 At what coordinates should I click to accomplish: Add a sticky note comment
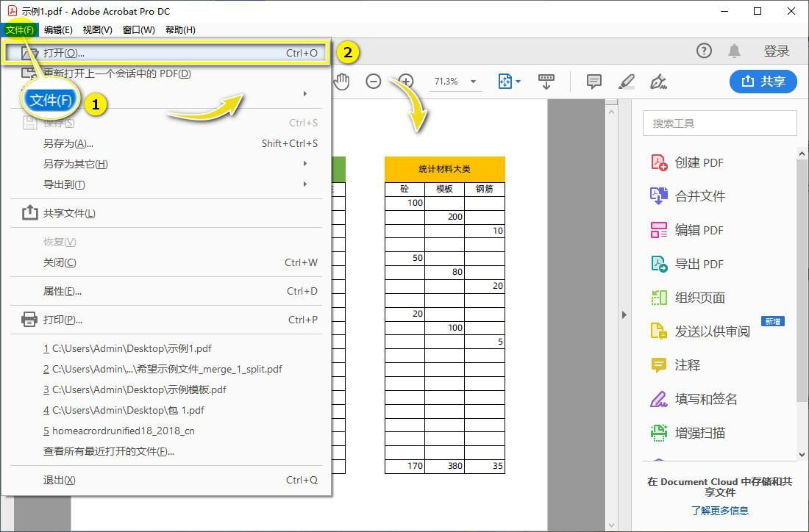pyautogui.click(x=594, y=82)
